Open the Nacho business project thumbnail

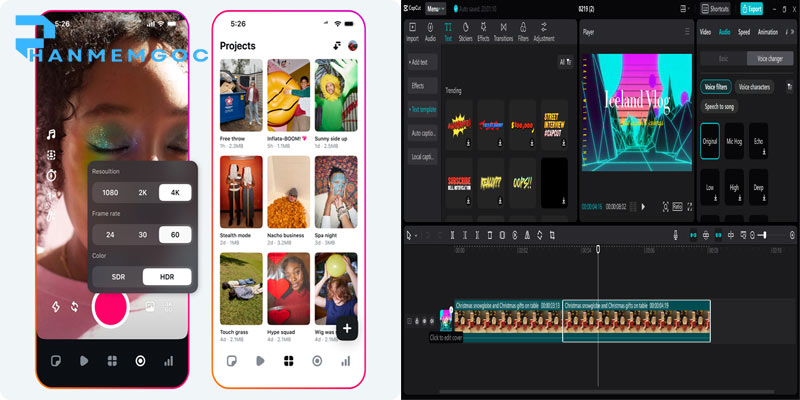tap(289, 192)
